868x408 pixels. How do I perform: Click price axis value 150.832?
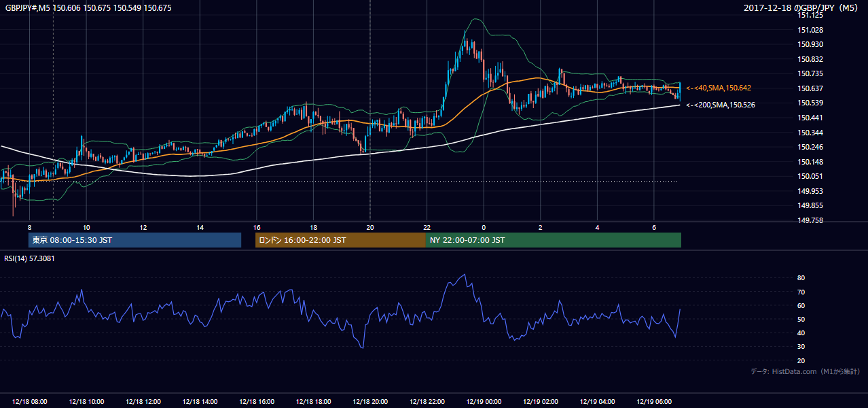tap(810, 59)
